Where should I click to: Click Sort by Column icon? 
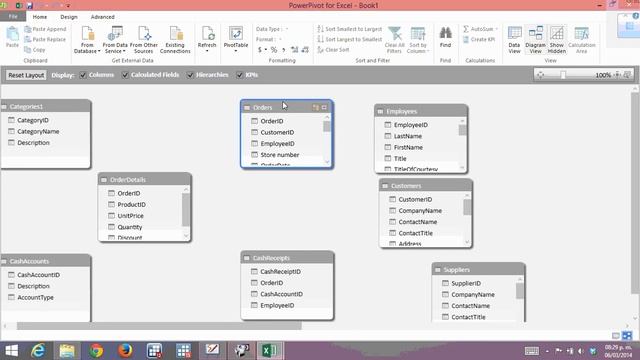[418, 33]
